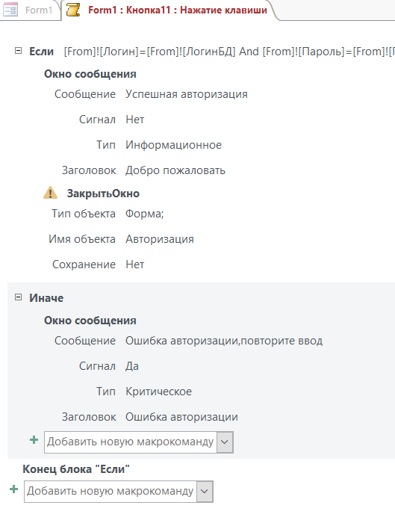395x532 pixels.
Task: Click green plus icon inside Иначе block
Action: 34,440
